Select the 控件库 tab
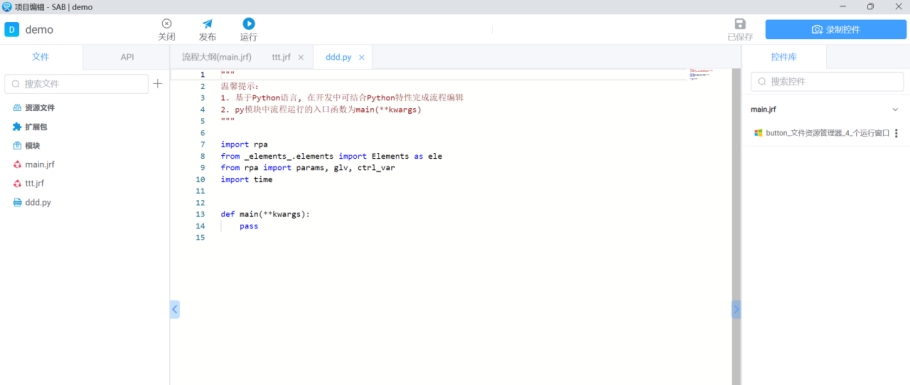The width and height of the screenshot is (910, 385). (783, 57)
